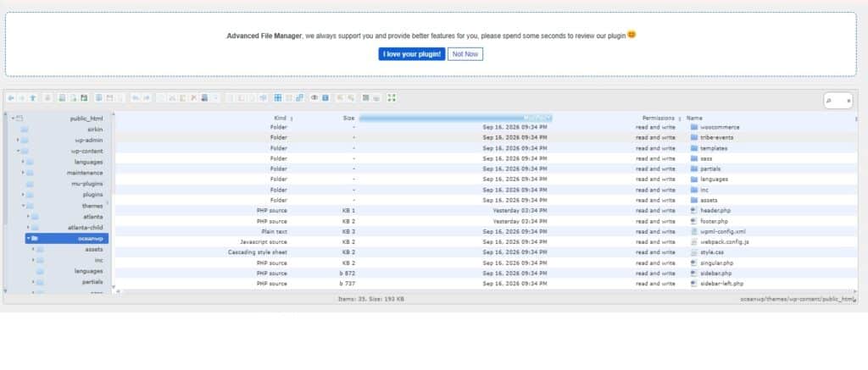Redo action in the toolbar

147,98
